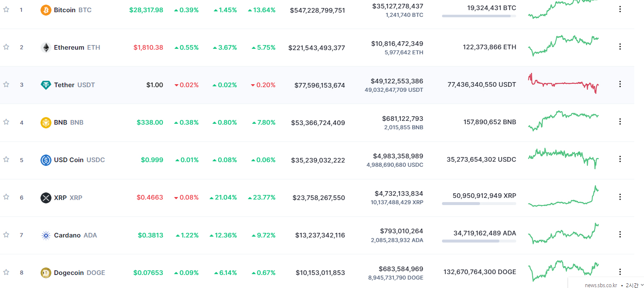This screenshot has width=644, height=288.
Task: Click the Ethereum diamond logo icon
Action: coord(46,48)
